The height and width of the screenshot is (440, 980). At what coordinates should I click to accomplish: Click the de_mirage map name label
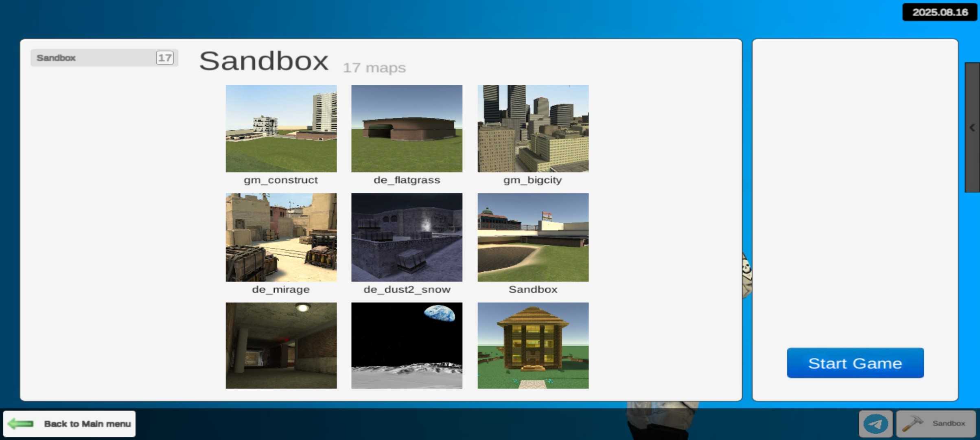[x=281, y=289]
